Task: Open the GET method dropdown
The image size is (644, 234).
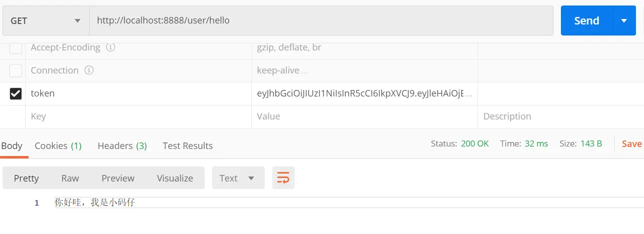Action: (x=46, y=21)
